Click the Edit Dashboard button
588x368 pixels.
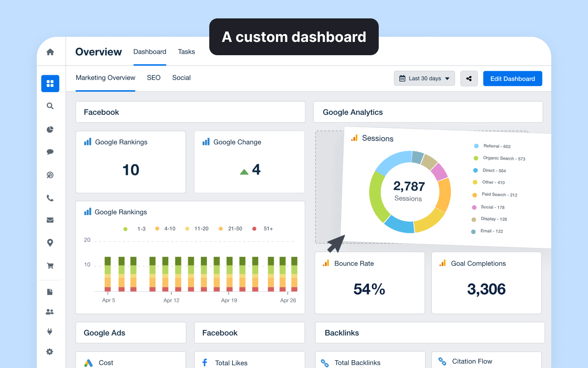tap(512, 78)
